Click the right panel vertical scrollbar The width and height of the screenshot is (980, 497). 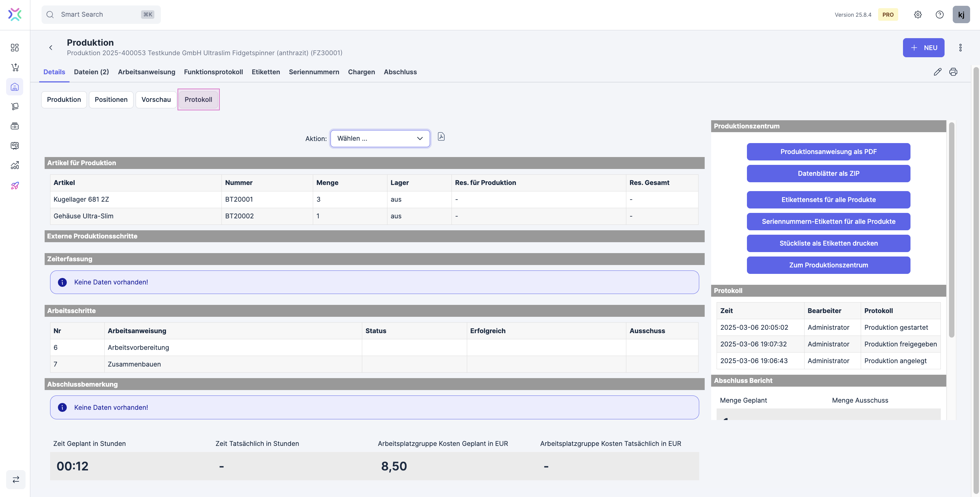tap(951, 230)
